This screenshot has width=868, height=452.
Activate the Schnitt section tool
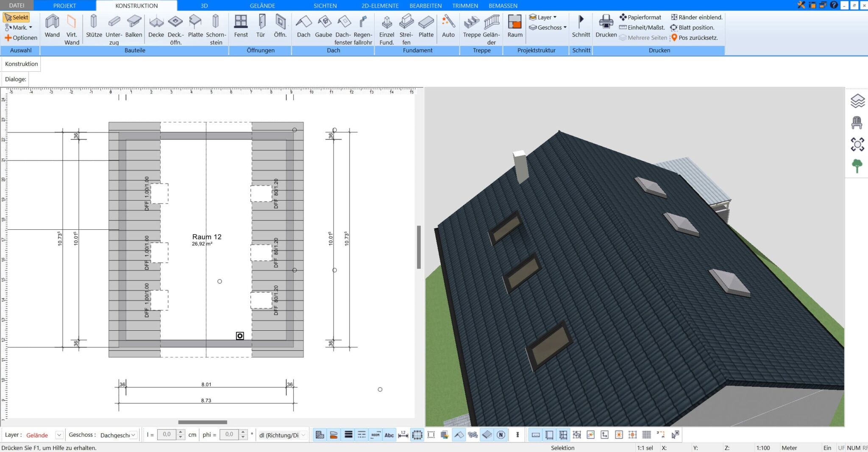point(581,26)
